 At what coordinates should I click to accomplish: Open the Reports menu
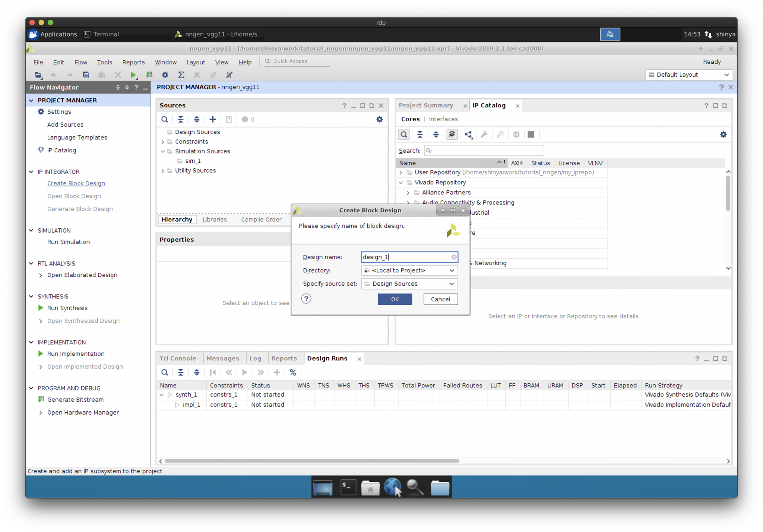point(133,62)
